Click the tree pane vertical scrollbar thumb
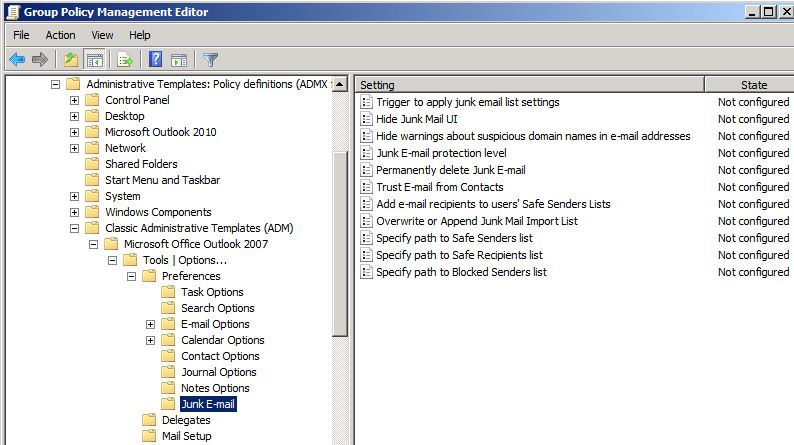This screenshot has height=445, width=794. tap(340, 244)
